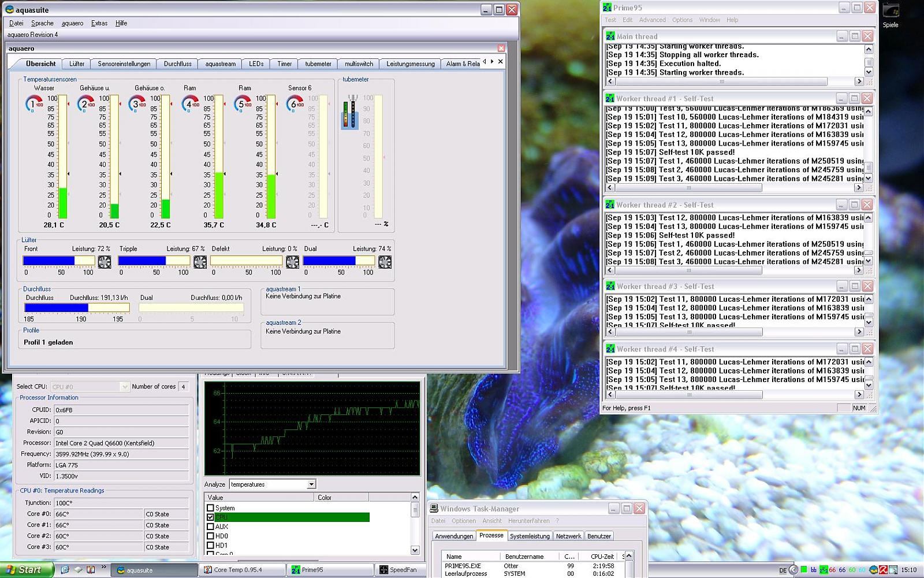The height and width of the screenshot is (578, 924).
Task: Click the Dual fan icon
Action: click(385, 262)
